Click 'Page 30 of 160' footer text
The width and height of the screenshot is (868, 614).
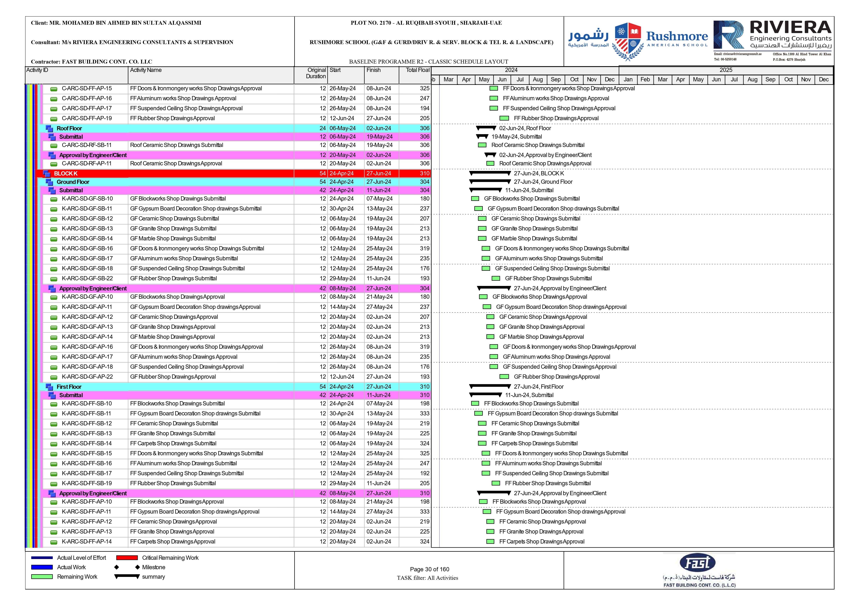(x=430, y=569)
